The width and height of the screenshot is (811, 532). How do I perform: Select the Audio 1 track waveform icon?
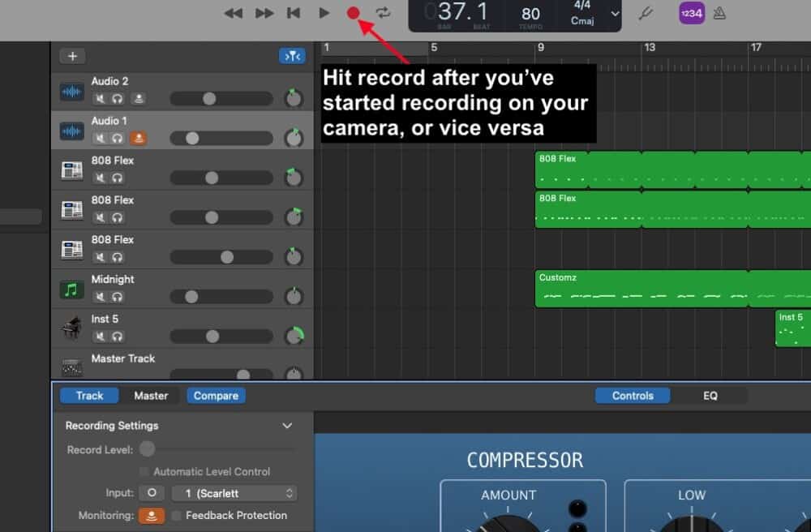[71, 131]
